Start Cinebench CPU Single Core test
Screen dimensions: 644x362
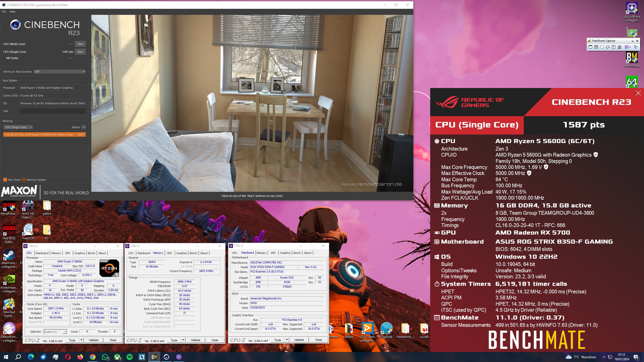[x=80, y=52]
